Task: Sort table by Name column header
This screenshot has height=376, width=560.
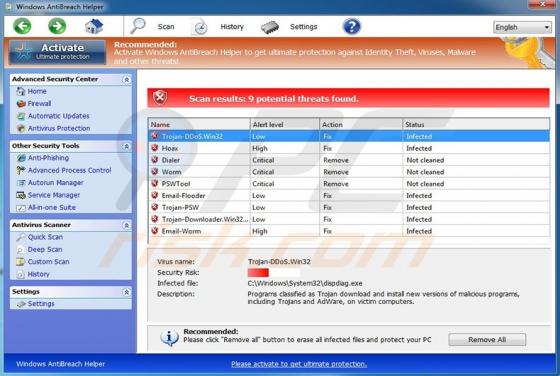Action: [199, 124]
